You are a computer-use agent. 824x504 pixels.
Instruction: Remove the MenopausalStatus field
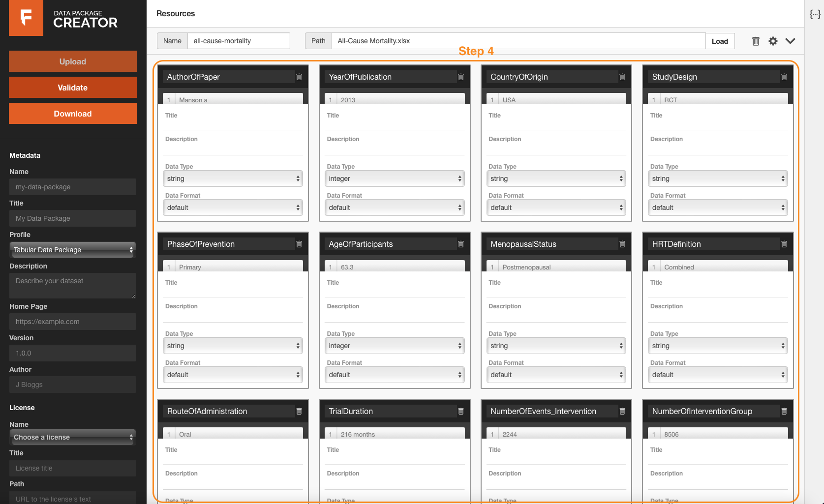(x=622, y=244)
